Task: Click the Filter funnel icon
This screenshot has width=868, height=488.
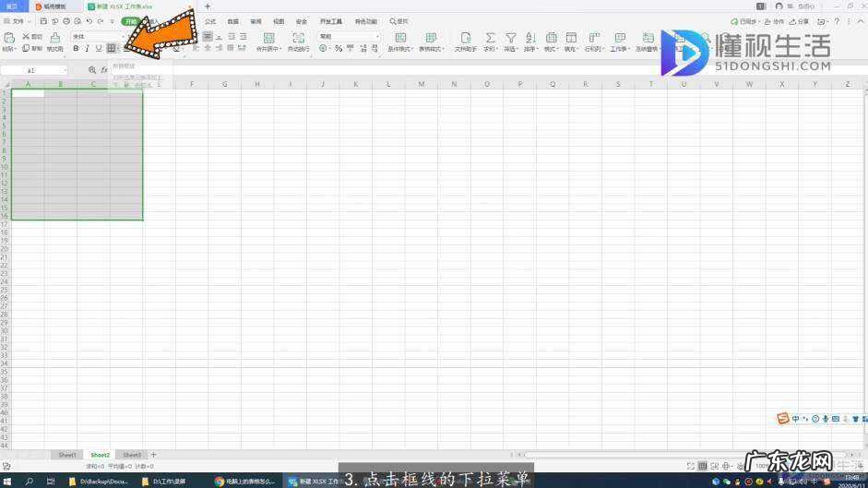Action: pos(510,38)
